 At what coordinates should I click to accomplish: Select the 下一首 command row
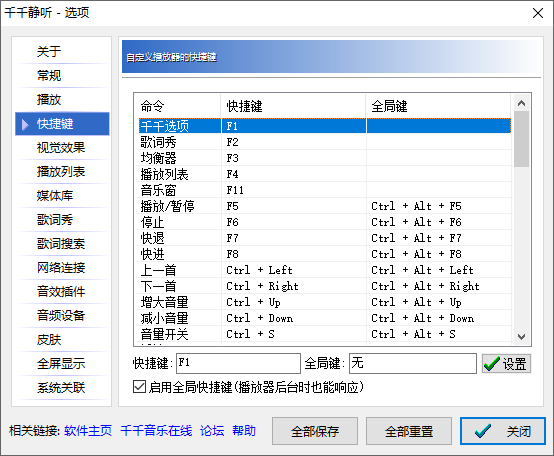click(325, 286)
